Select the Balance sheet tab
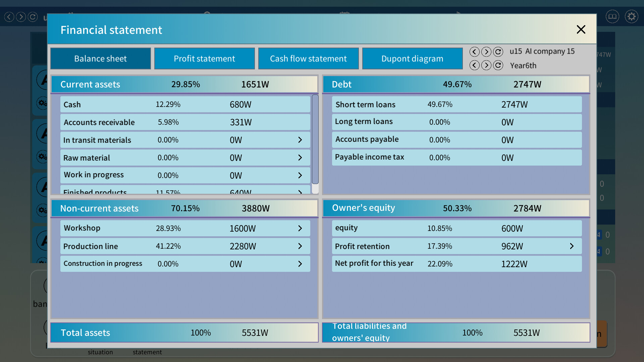 (x=100, y=59)
